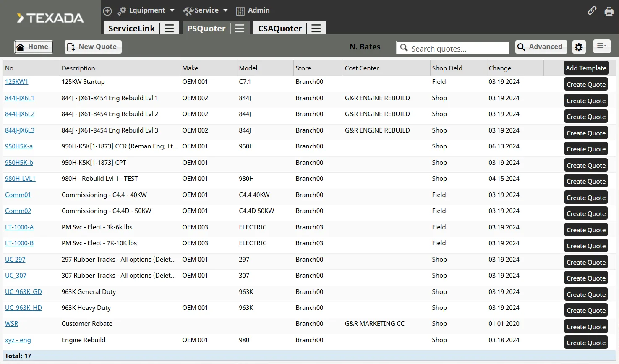Click the printer icon in header
Image resolution: width=619 pixels, height=364 pixels.
pos(609,11)
